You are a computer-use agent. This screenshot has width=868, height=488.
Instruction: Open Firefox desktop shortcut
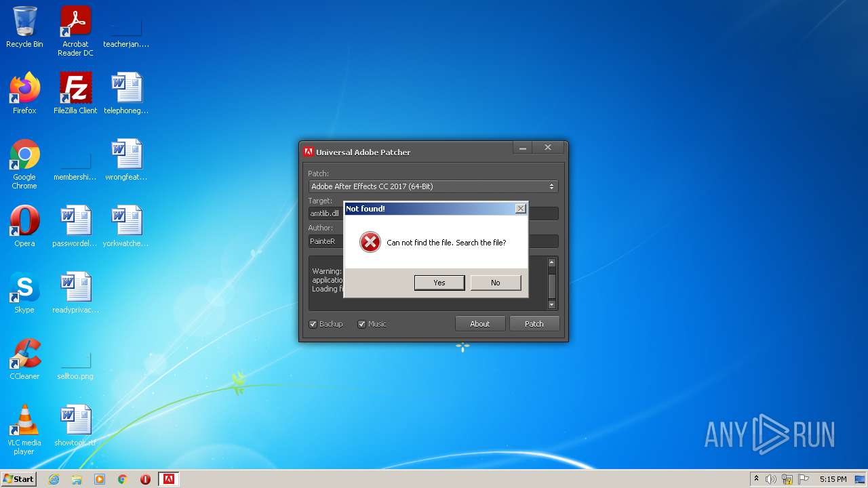24,94
